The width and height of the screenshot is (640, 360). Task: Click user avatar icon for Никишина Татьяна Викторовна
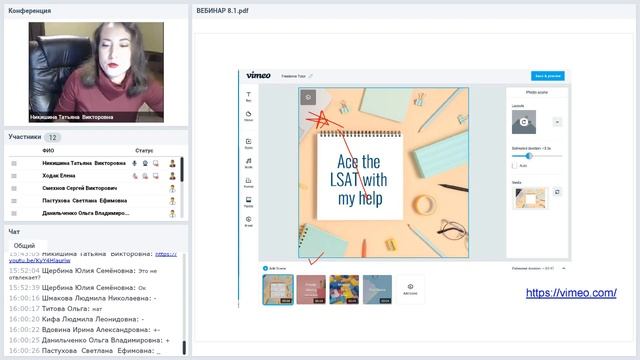click(x=172, y=163)
